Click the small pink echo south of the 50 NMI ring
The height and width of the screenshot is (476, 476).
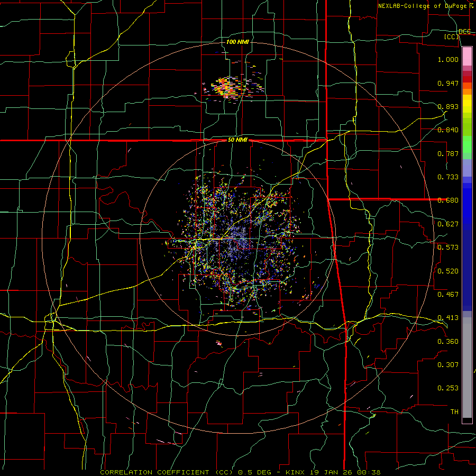(219, 344)
